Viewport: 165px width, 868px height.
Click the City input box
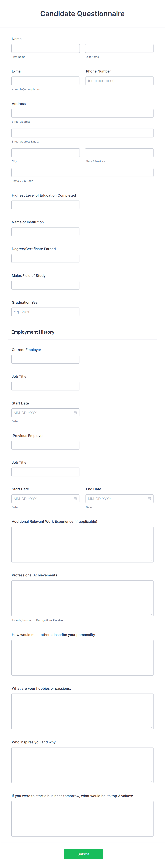46,153
